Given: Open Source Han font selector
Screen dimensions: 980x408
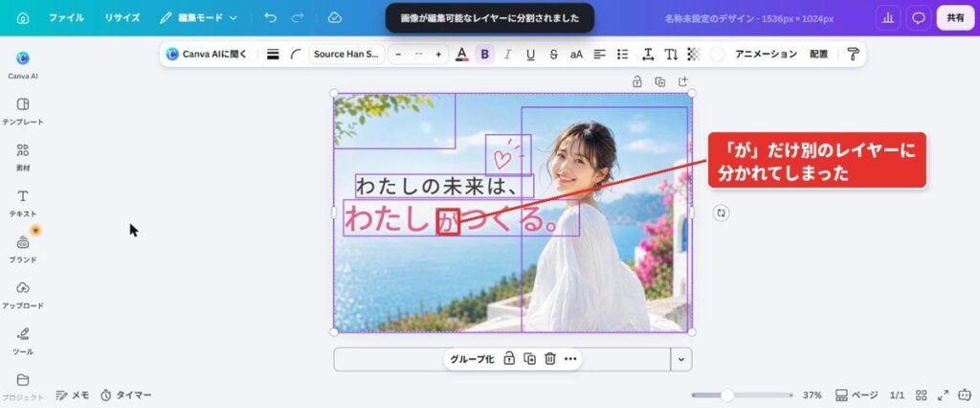Looking at the screenshot, I should coord(346,55).
